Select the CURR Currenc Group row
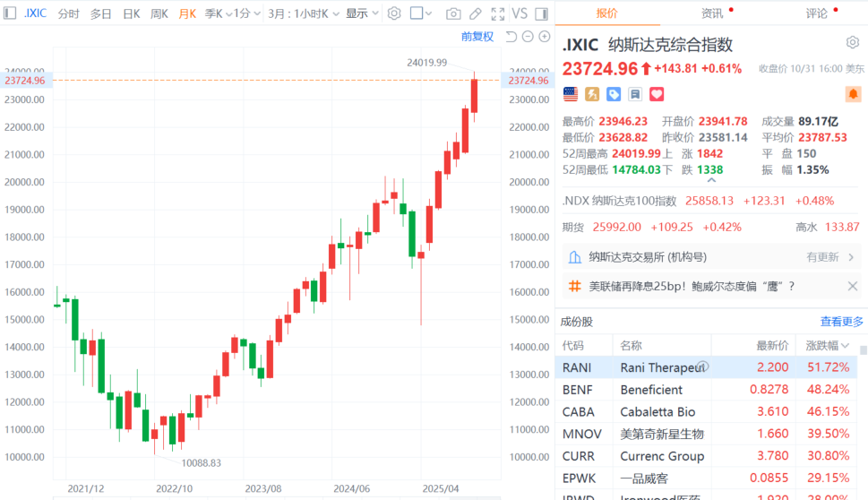The height and width of the screenshot is (500, 868). [707, 456]
